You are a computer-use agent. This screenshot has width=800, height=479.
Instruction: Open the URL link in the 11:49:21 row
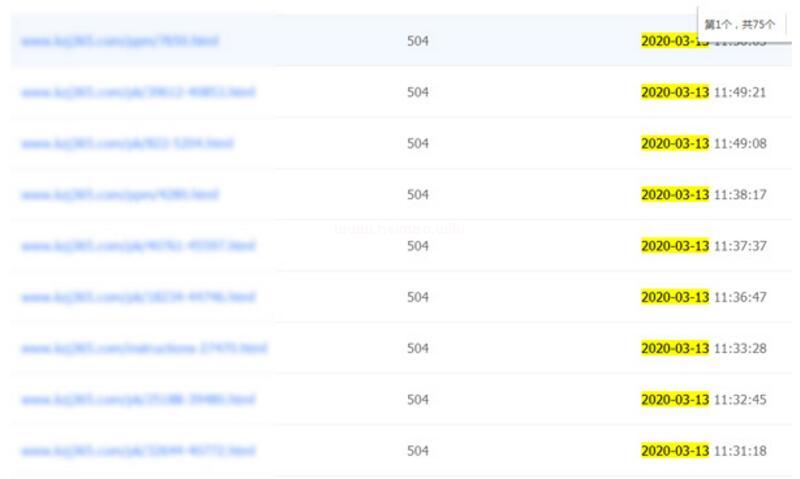(137, 92)
